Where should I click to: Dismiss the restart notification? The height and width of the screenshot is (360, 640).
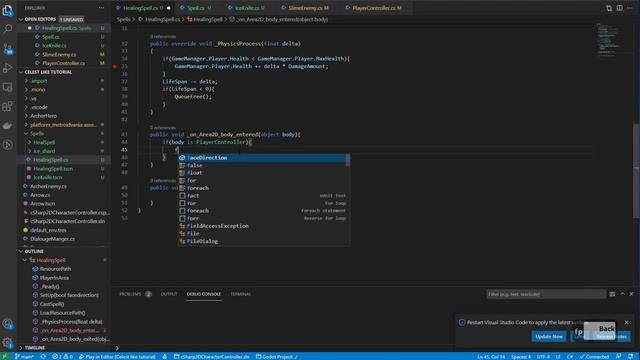(627, 322)
